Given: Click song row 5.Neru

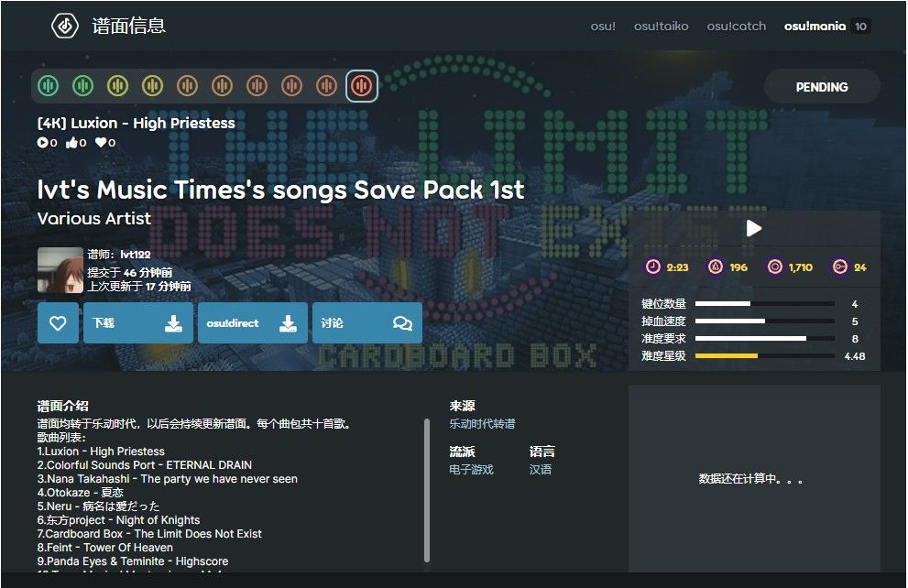Looking at the screenshot, I should point(98,506).
